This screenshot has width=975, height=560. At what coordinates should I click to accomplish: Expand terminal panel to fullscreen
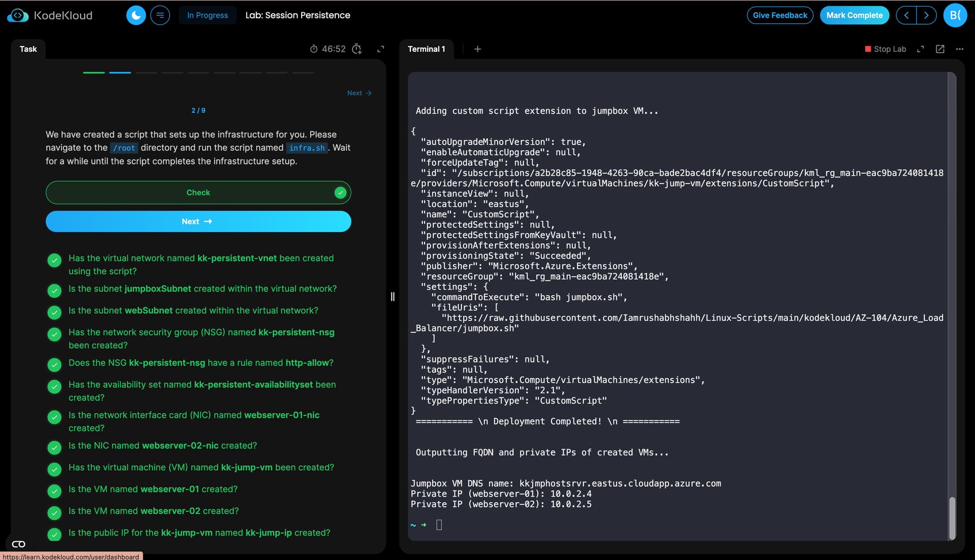(x=920, y=49)
